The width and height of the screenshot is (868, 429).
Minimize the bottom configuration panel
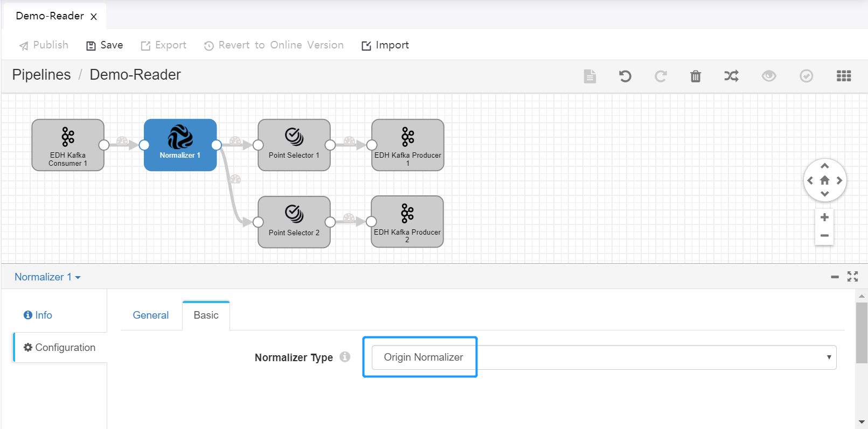coord(835,277)
